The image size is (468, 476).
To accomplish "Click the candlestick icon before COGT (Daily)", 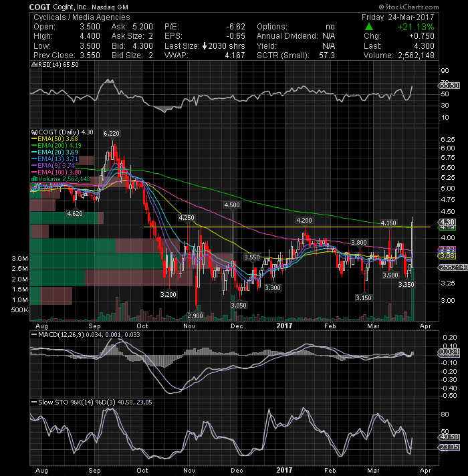I will point(34,132).
